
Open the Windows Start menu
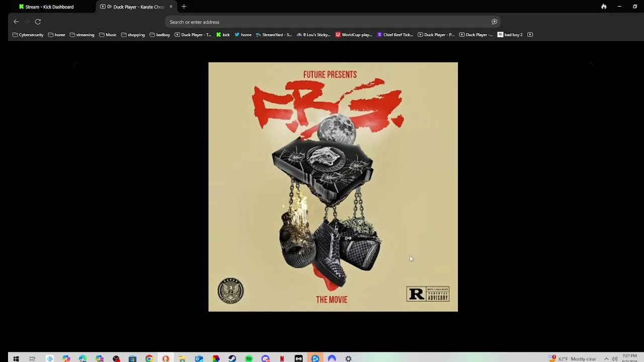16,358
